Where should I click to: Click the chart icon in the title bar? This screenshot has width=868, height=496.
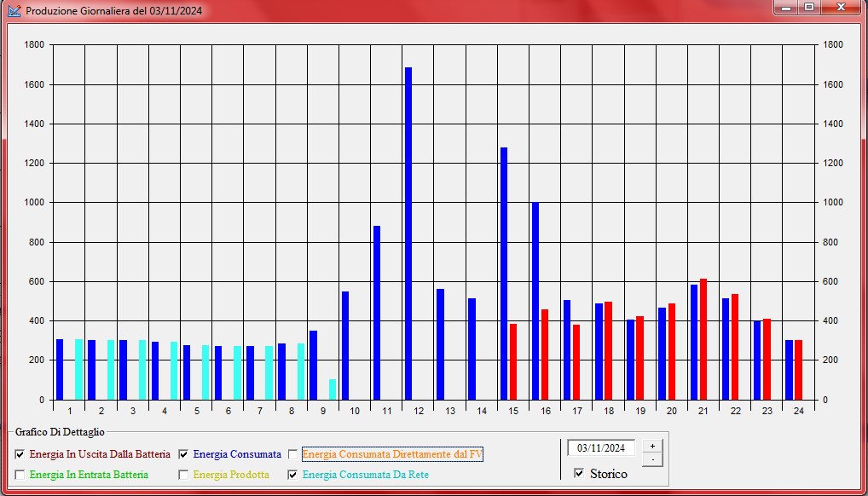click(14, 9)
